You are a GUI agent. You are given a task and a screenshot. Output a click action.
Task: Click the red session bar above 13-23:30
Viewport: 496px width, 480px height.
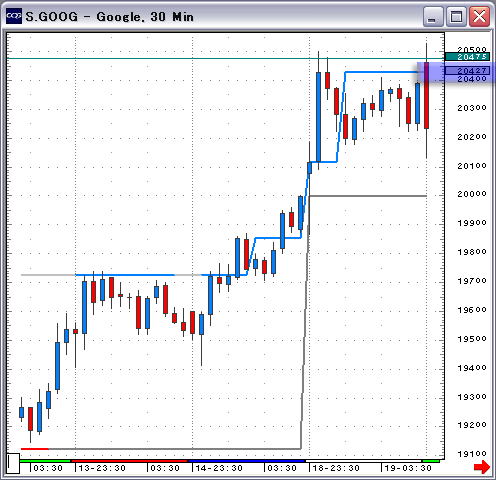pos(130,461)
